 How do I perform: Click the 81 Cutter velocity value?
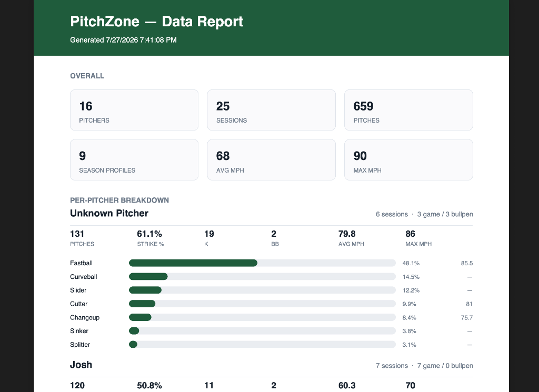[x=469, y=304]
